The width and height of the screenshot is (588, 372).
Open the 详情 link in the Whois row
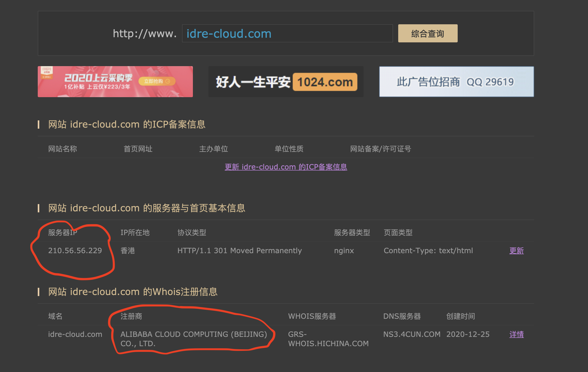tap(516, 334)
